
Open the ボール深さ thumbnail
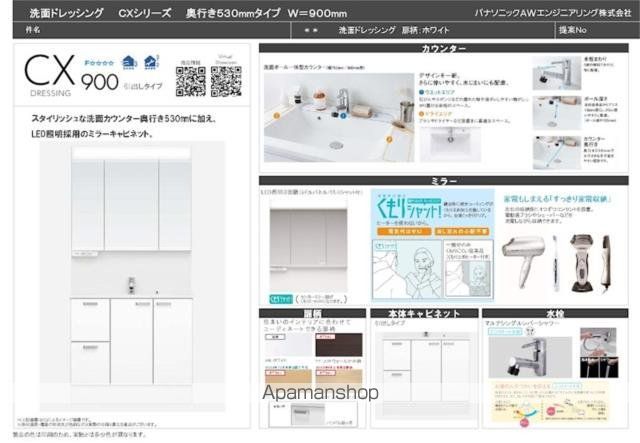557,113
